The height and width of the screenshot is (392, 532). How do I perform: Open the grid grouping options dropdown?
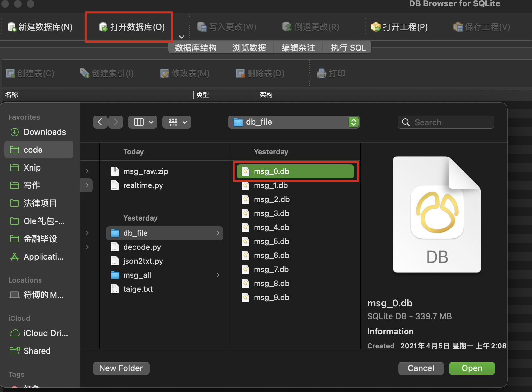177,122
